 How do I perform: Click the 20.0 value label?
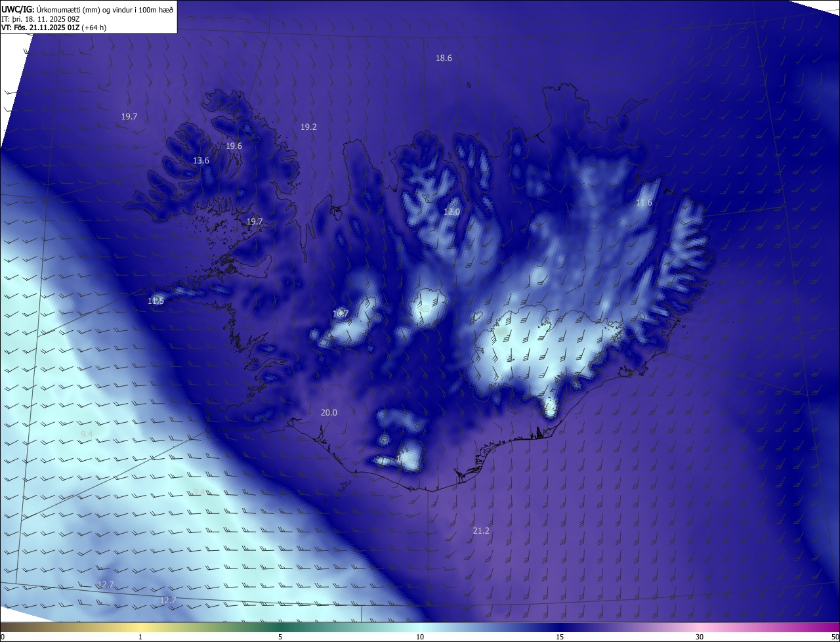[329, 413]
